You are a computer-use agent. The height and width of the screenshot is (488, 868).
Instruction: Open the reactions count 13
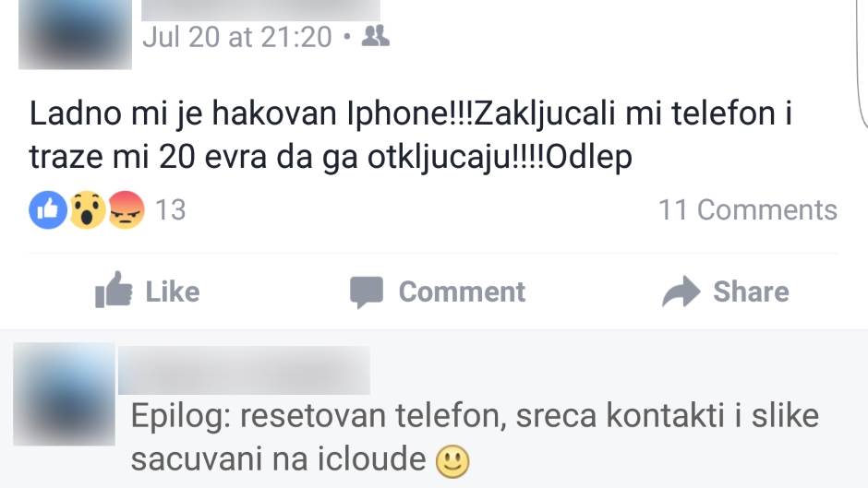click(x=170, y=210)
